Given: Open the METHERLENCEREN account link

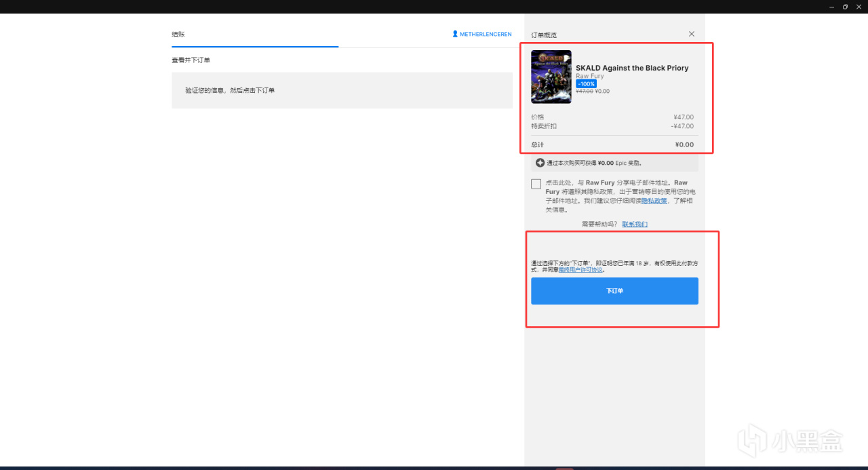Looking at the screenshot, I should tap(486, 34).
